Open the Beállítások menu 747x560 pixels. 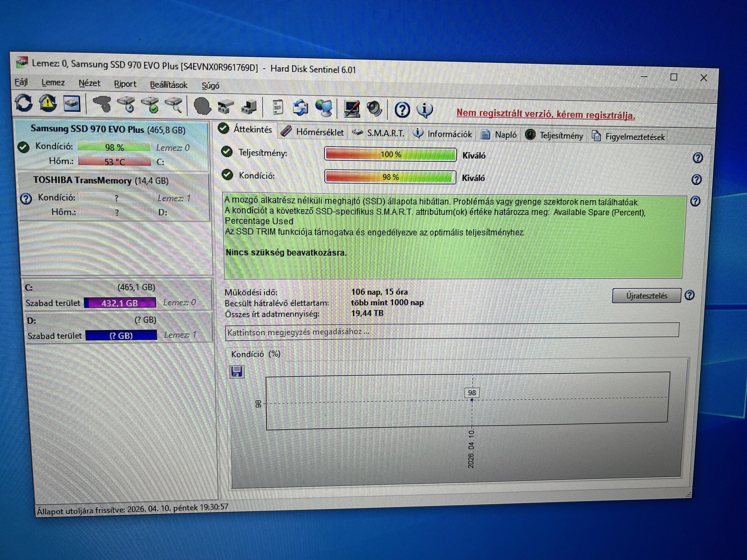pyautogui.click(x=168, y=85)
